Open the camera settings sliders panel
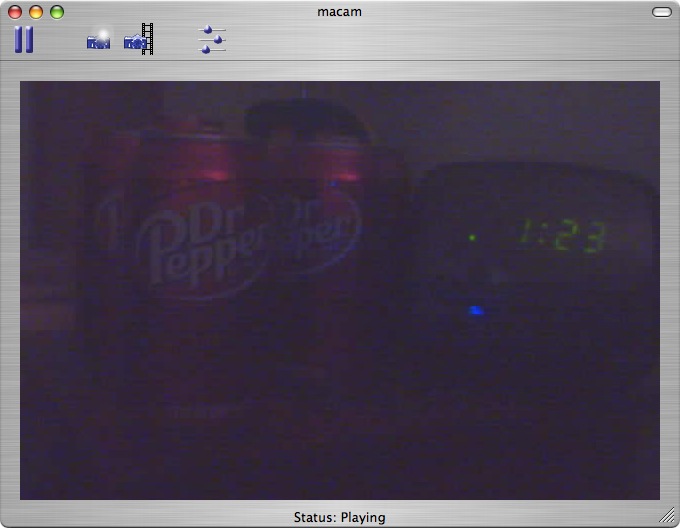 (x=212, y=40)
